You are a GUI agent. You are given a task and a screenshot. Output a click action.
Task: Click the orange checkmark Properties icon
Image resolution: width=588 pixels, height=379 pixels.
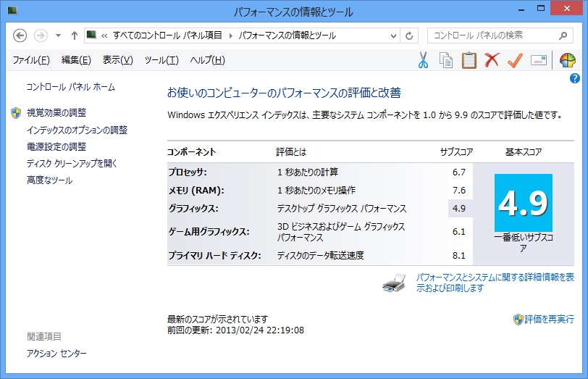(x=515, y=60)
